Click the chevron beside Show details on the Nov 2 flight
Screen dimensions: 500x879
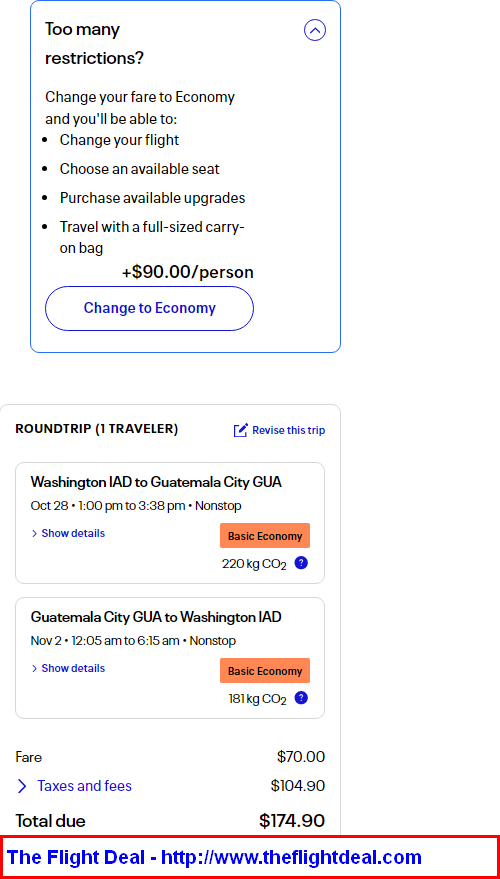34,668
